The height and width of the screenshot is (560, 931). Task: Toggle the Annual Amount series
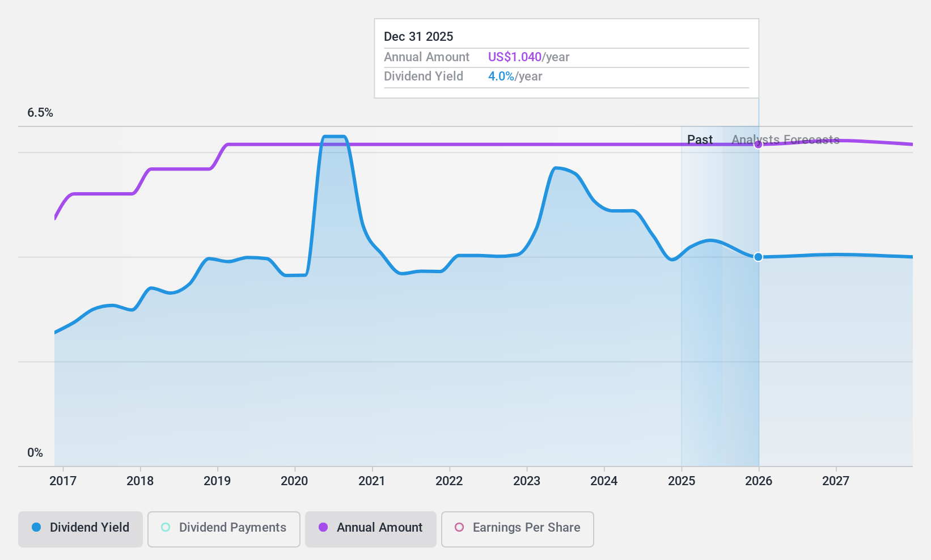(371, 529)
